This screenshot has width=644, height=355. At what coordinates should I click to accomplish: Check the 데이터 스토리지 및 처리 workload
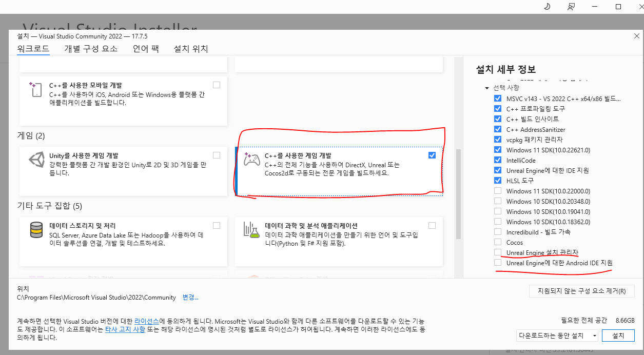[217, 225]
